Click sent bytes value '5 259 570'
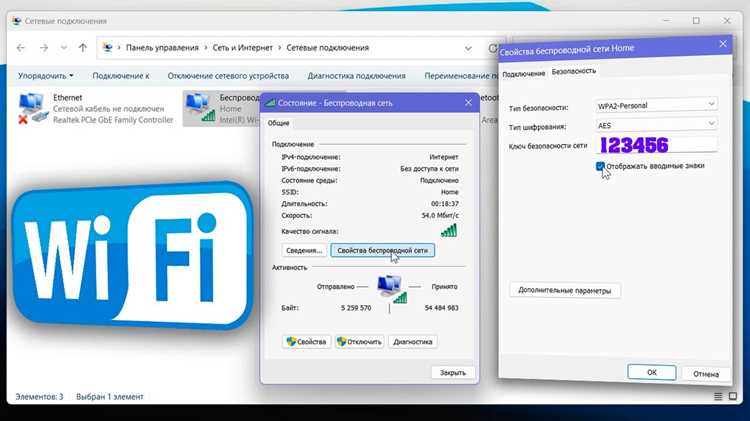 (x=356, y=308)
